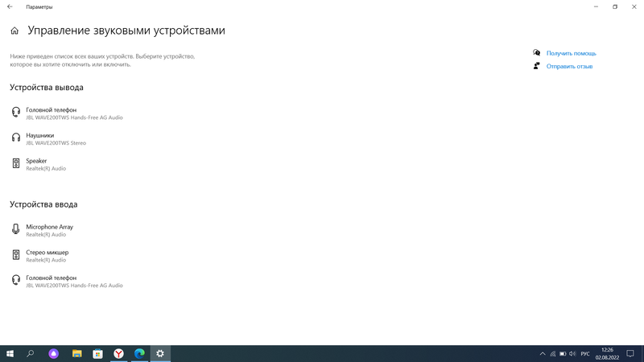Restore down the Параметры window
The height and width of the screenshot is (362, 644).
click(x=615, y=6)
